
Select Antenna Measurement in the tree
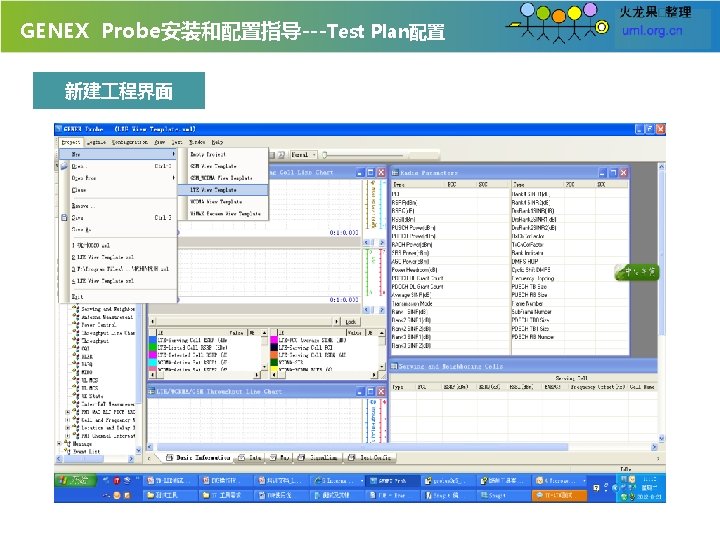(x=107, y=317)
